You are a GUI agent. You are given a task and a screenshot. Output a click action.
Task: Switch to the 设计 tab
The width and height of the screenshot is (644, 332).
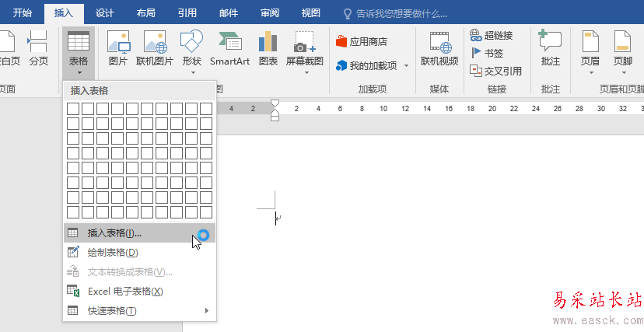point(105,12)
